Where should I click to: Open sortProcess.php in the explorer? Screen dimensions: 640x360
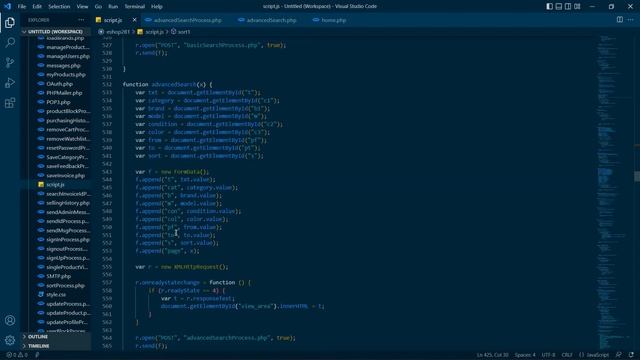click(x=65, y=285)
